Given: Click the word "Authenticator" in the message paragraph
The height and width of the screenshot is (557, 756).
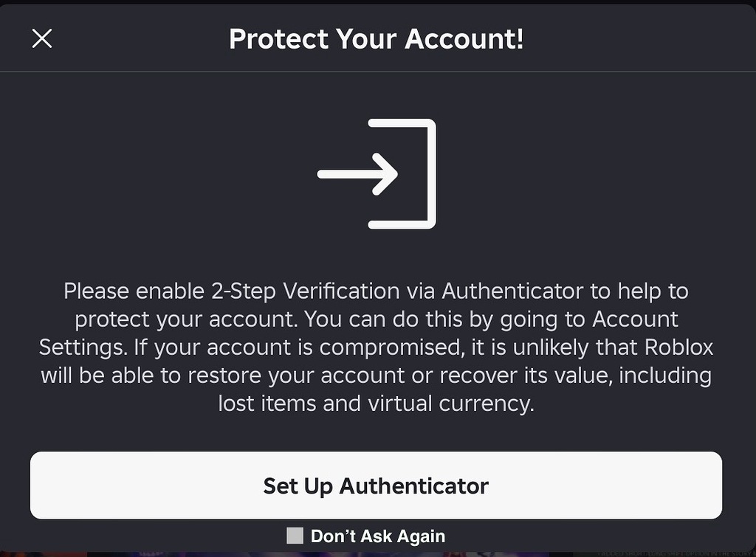Looking at the screenshot, I should point(512,291).
